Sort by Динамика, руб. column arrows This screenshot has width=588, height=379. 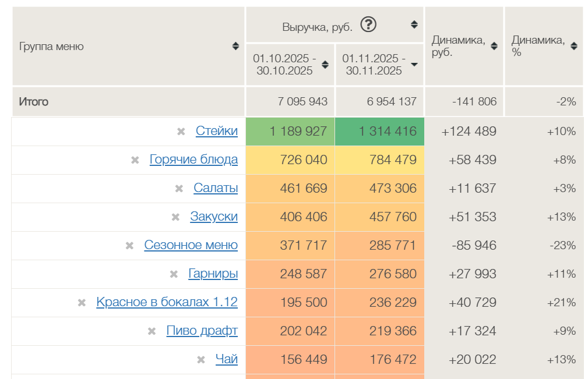(x=494, y=47)
